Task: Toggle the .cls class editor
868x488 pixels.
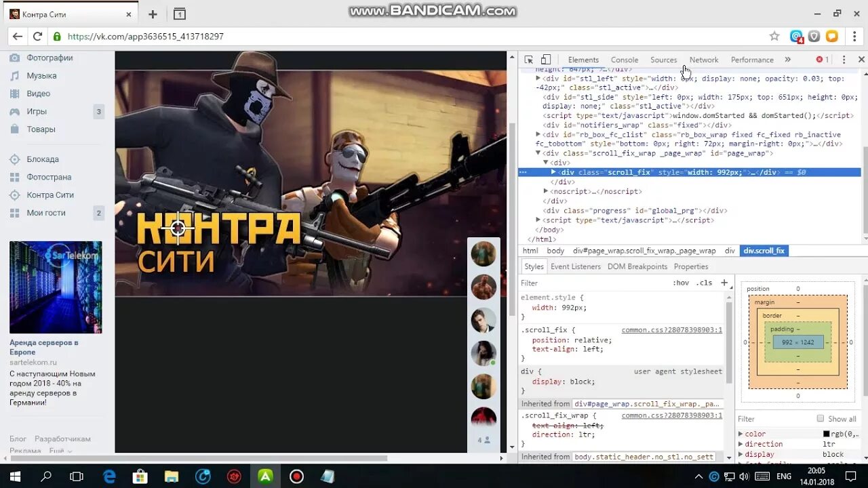Action: click(705, 283)
